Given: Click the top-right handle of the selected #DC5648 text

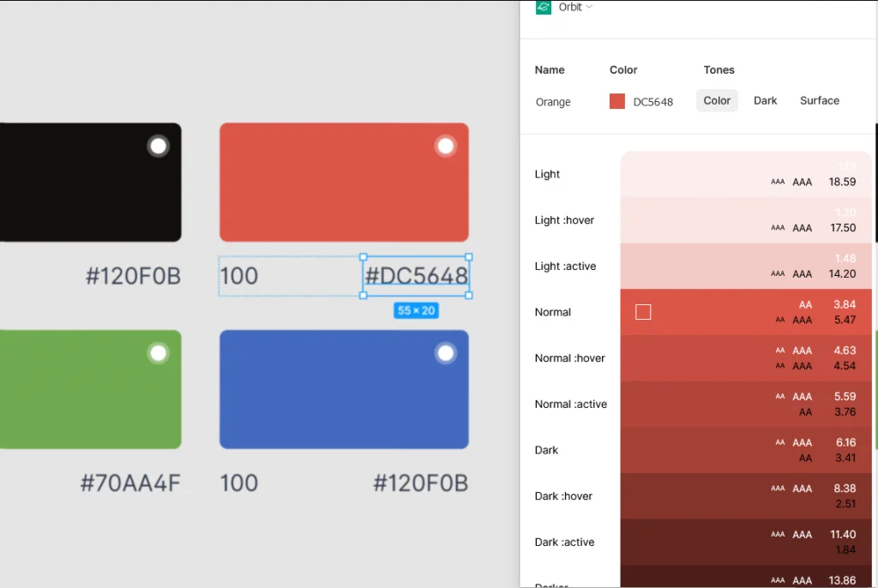Looking at the screenshot, I should tap(469, 257).
